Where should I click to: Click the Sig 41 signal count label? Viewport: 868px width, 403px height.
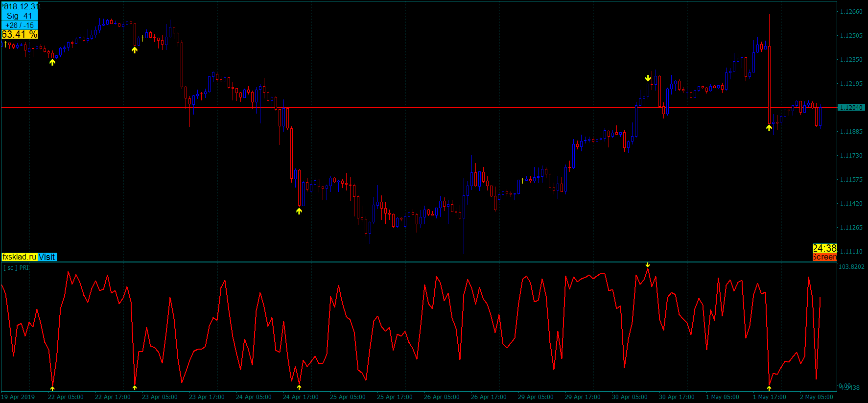[20, 16]
